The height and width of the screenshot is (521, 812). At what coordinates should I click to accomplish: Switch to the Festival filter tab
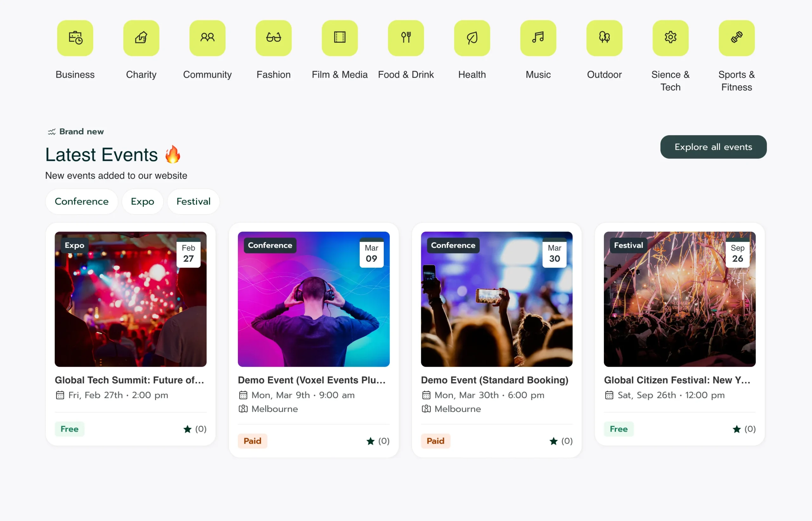[x=193, y=202]
